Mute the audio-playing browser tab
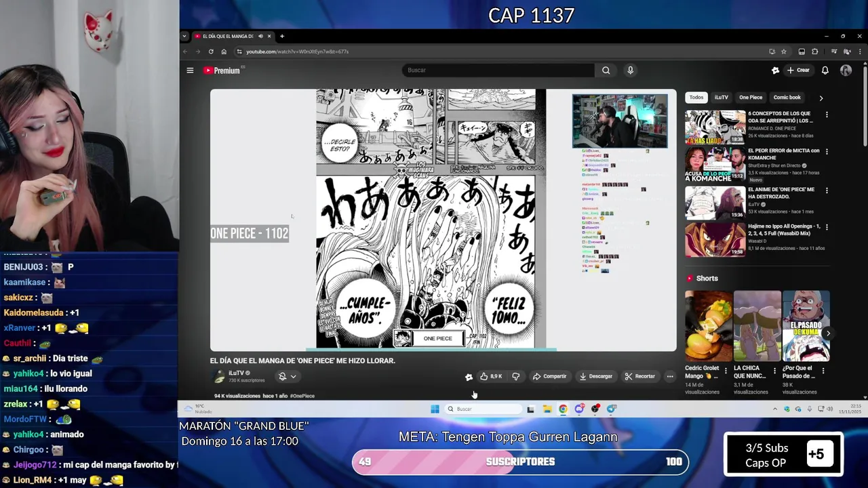This screenshot has width=868, height=488. point(259,36)
